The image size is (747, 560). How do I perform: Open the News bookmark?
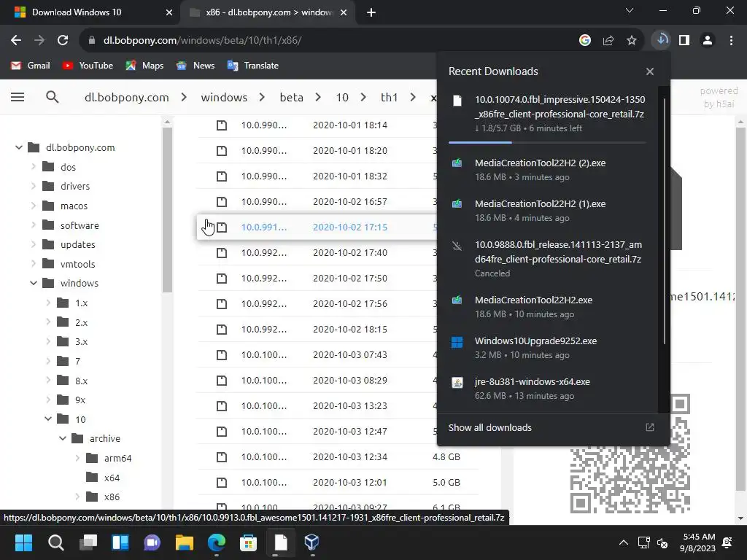196,66
